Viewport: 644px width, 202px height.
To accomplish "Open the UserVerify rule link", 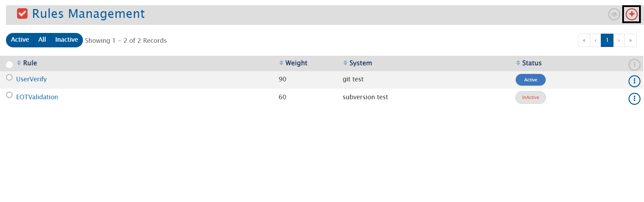I will (32, 79).
